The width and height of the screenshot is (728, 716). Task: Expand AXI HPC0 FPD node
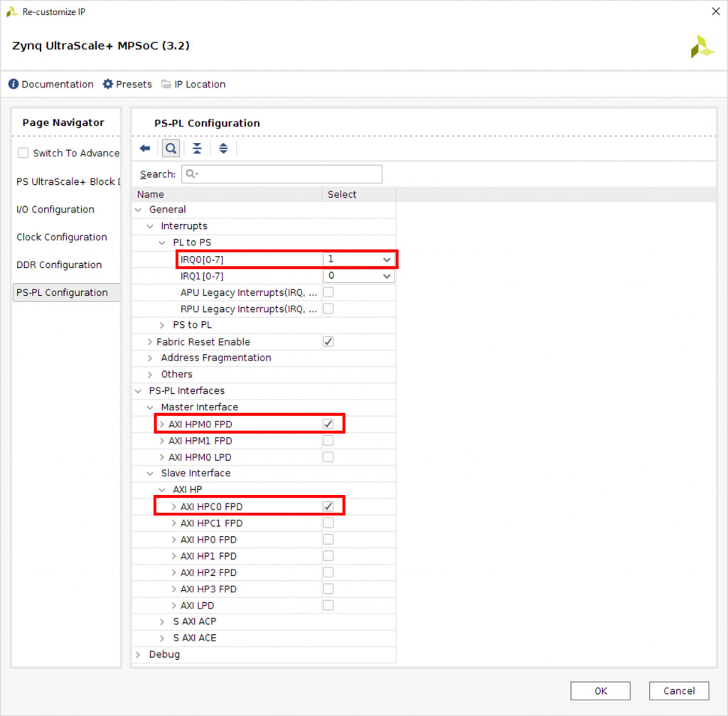pos(173,506)
